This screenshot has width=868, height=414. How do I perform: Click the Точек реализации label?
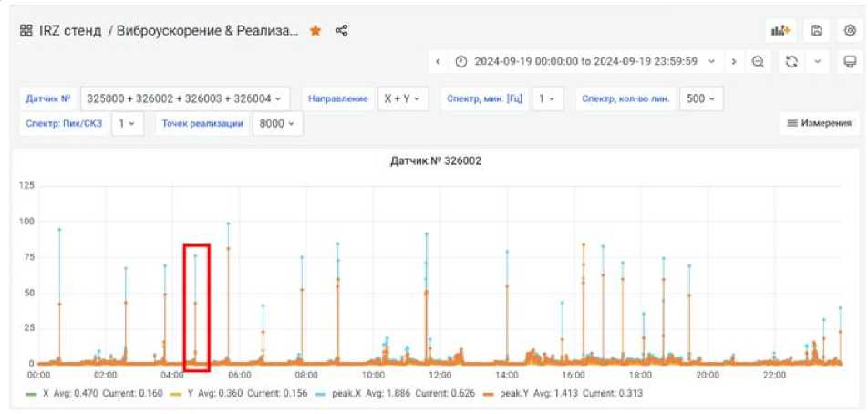(202, 123)
